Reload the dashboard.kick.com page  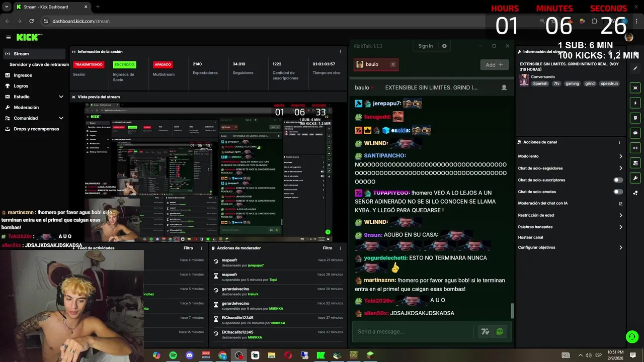tap(31, 21)
